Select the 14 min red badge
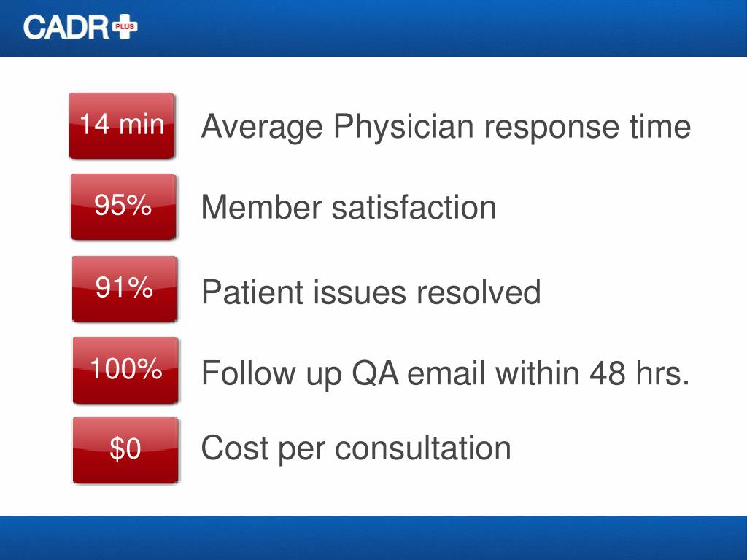747x560 pixels. coord(123,125)
